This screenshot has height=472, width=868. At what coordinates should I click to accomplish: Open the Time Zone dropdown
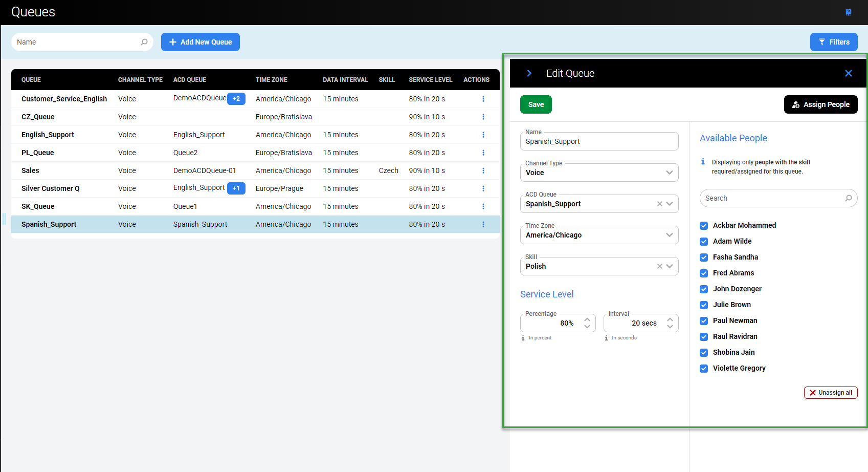tap(669, 235)
